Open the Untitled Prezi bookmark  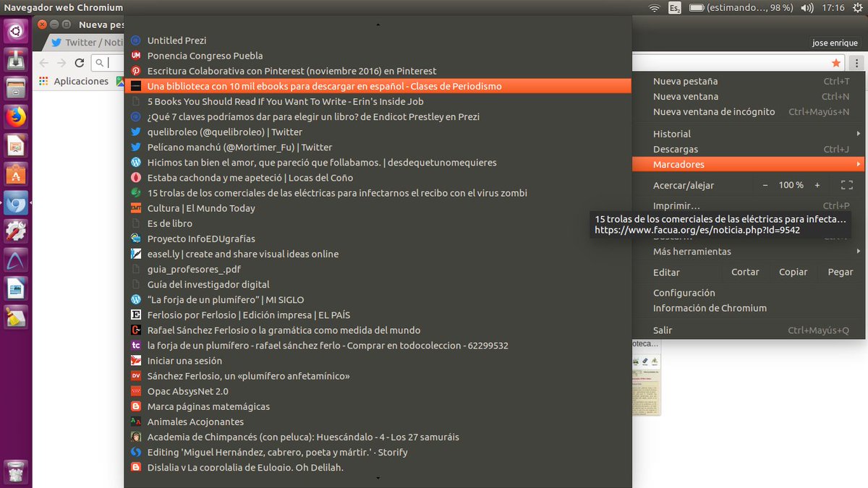coord(378,40)
